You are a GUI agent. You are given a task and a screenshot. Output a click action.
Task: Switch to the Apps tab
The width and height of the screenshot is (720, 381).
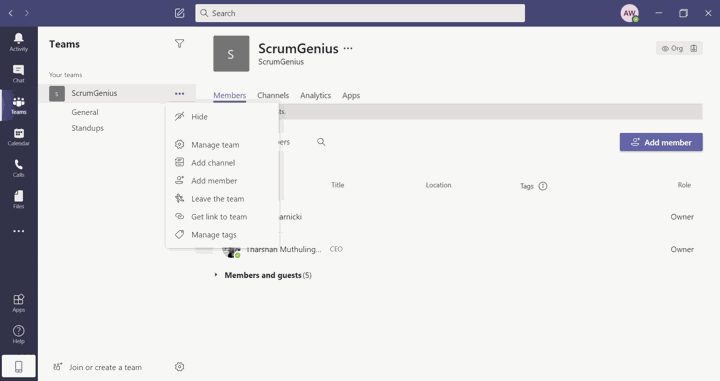tap(351, 95)
